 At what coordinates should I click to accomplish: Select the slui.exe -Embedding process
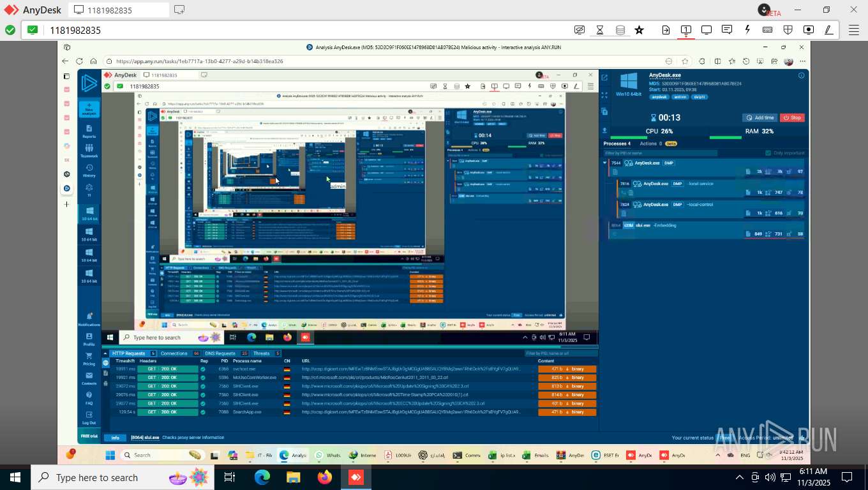[707, 230]
